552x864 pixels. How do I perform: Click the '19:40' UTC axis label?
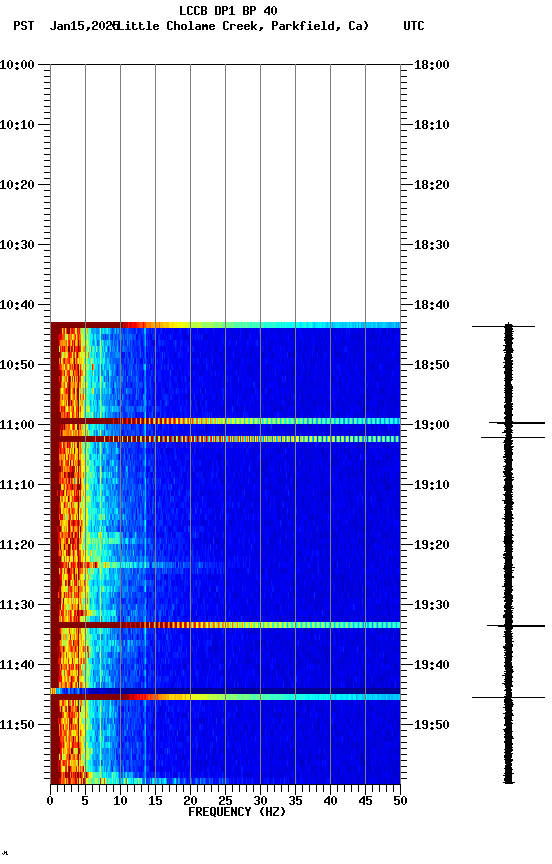click(432, 665)
